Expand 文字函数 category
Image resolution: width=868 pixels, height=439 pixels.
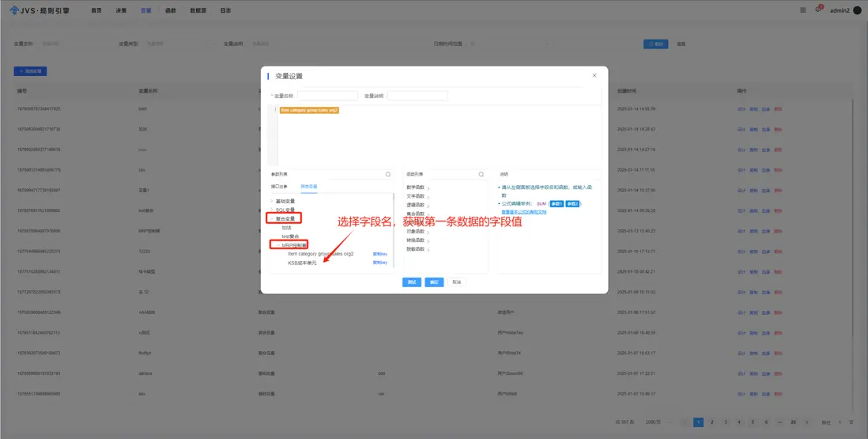418,196
